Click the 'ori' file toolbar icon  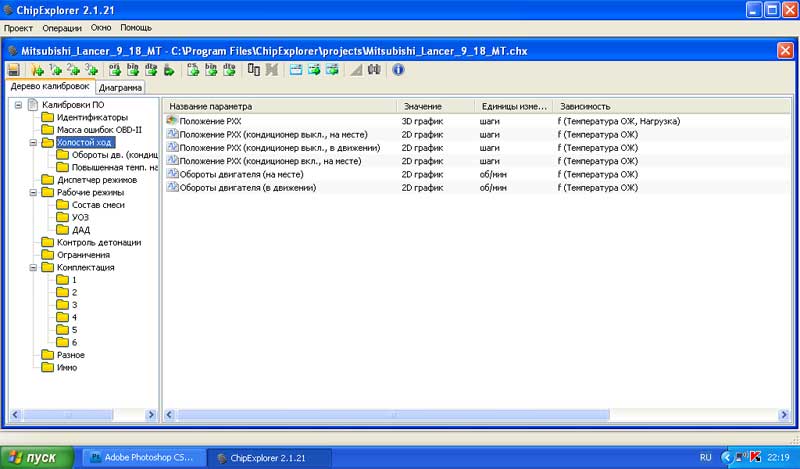(x=114, y=70)
